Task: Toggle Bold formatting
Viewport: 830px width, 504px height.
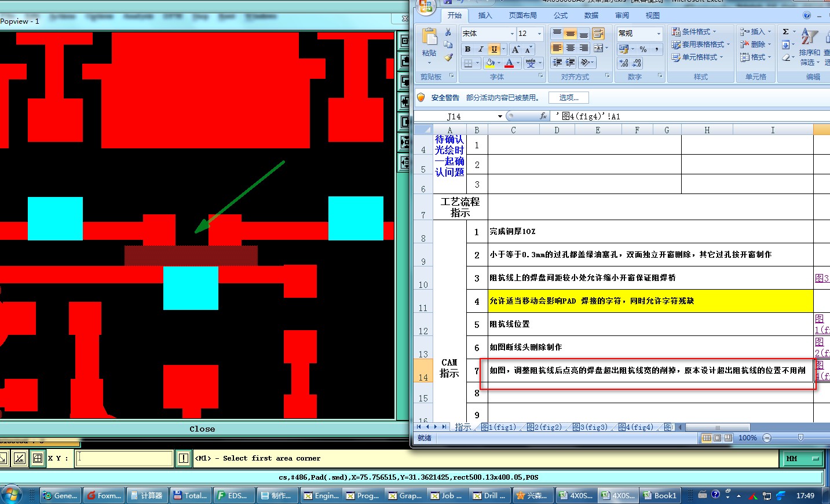Action: [x=467, y=49]
